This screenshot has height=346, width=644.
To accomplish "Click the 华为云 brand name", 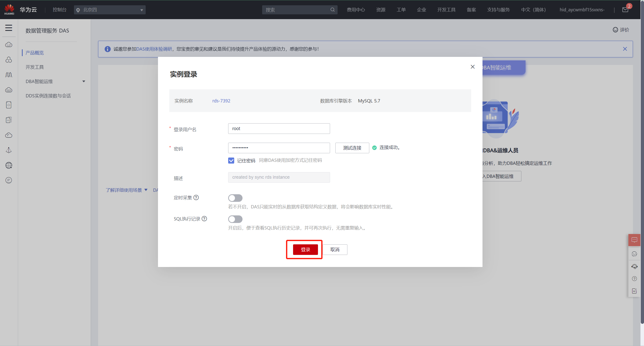I will point(28,10).
